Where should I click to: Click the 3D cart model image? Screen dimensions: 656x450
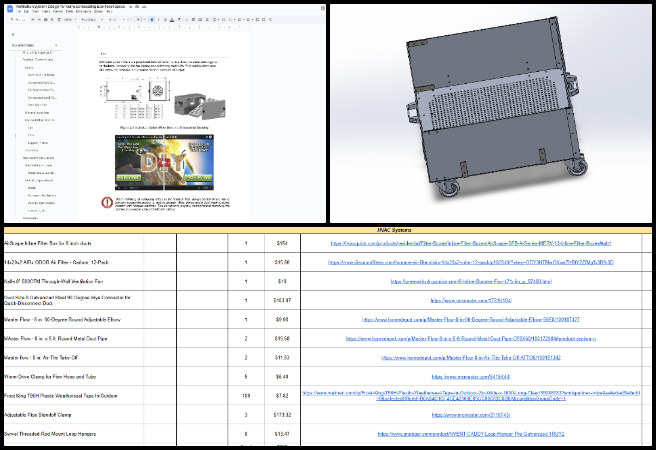(492, 112)
